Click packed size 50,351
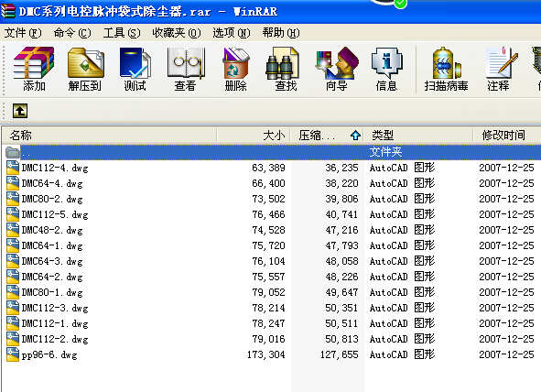Image resolution: width=541 pixels, height=392 pixels. (341, 308)
